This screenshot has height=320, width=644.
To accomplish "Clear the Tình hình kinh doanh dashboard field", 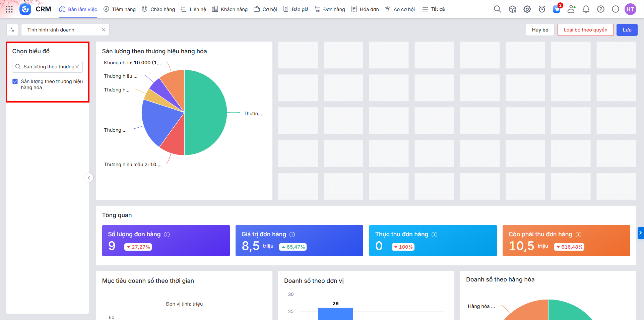I will pos(104,30).
